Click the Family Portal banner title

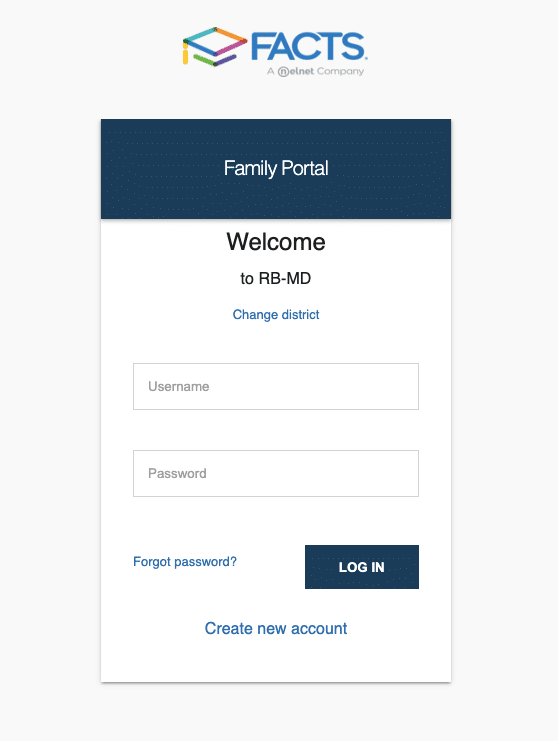[x=276, y=168]
